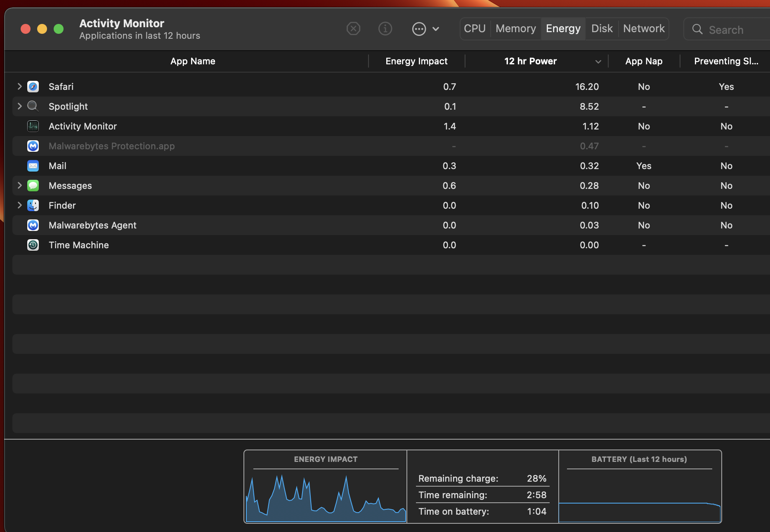Click the Messages app icon
The width and height of the screenshot is (770, 532).
[33, 186]
